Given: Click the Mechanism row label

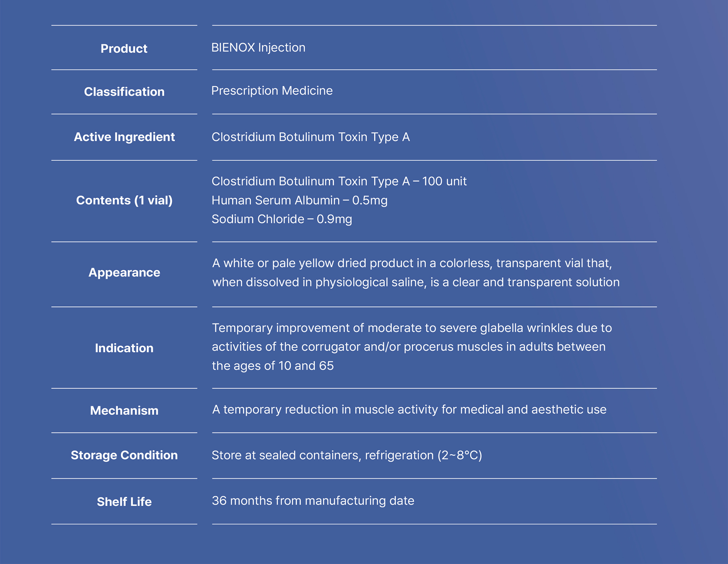Looking at the screenshot, I should pos(124,411).
